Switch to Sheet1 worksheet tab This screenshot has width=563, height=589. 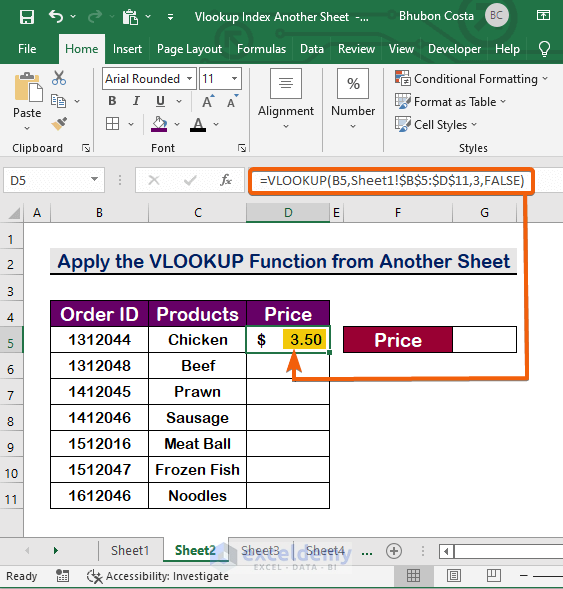pyautogui.click(x=130, y=551)
